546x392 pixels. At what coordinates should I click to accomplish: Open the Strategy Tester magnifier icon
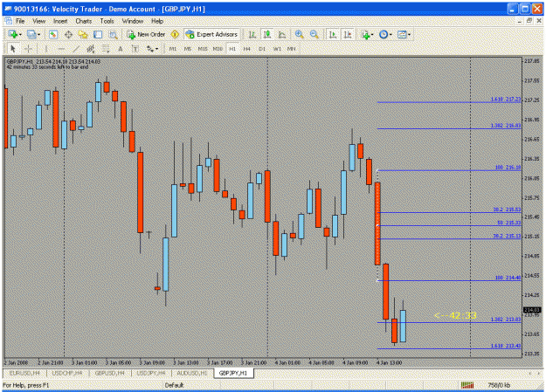click(x=113, y=34)
